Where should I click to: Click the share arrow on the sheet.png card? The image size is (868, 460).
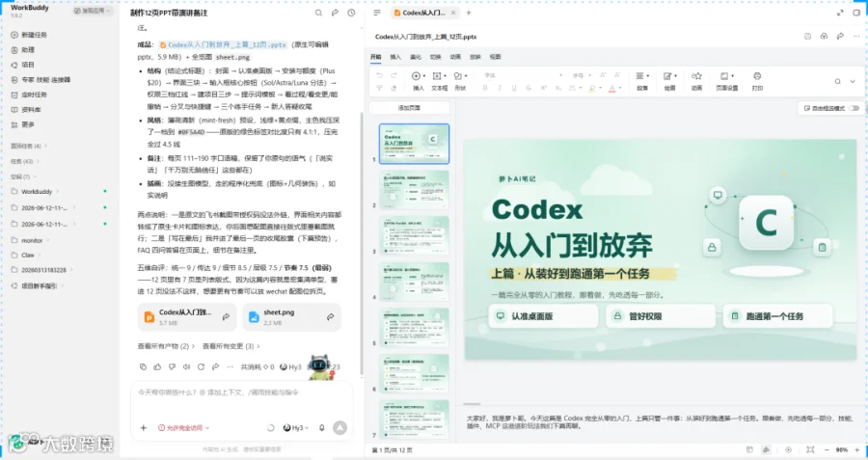330,316
